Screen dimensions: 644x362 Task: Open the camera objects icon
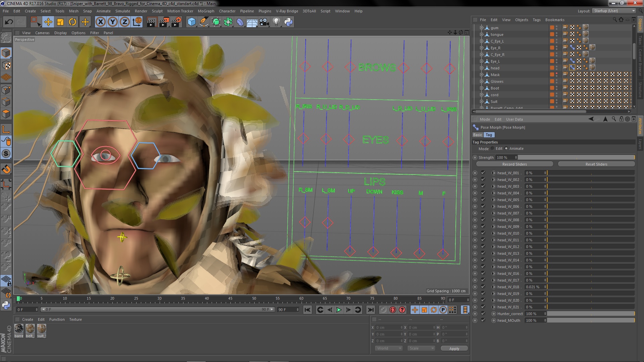[x=264, y=22]
